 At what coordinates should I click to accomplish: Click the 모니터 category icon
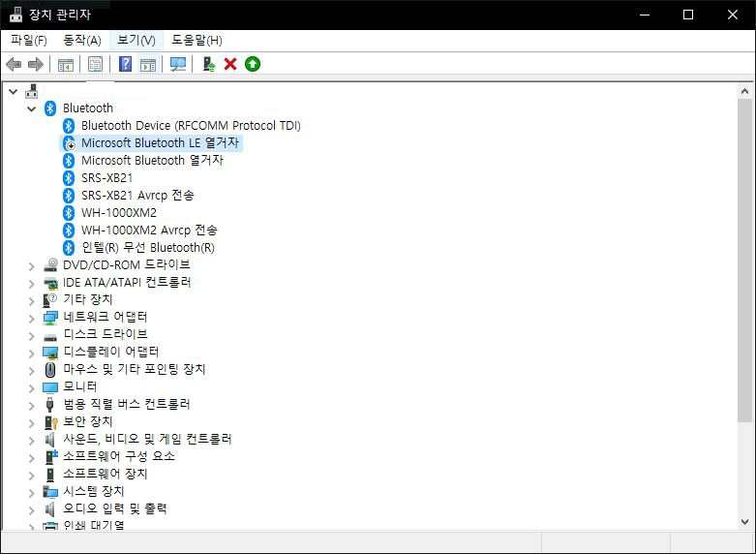tap(50, 387)
